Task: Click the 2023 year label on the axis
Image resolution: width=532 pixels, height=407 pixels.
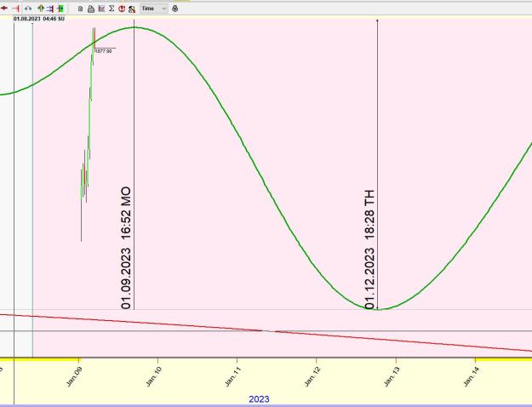Action: click(259, 399)
